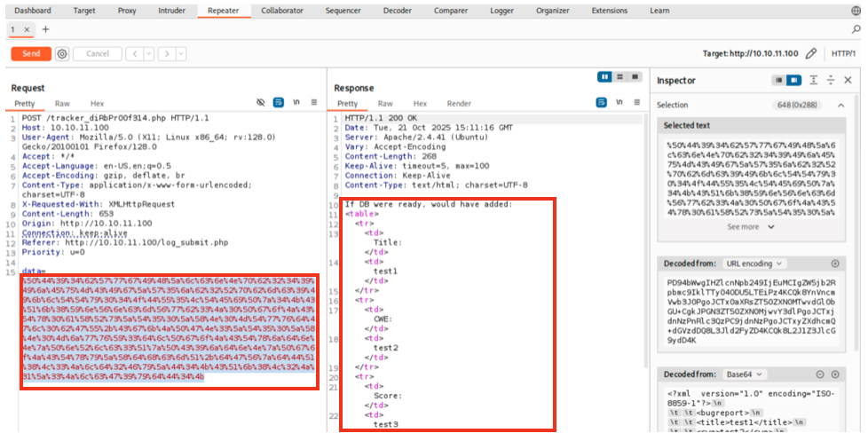Select side-by-side request/response layout
The width and height of the screenshot is (868, 441).
pos(604,77)
